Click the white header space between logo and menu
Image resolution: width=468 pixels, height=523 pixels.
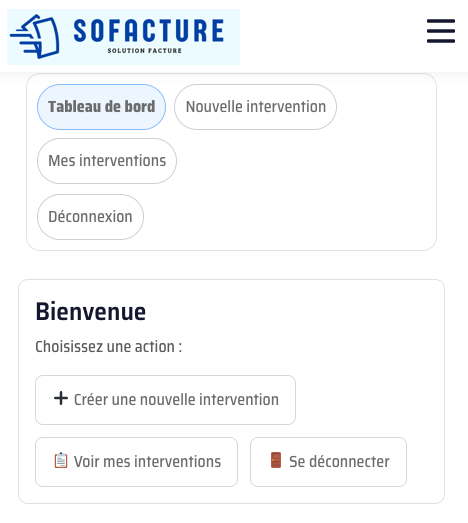tap(334, 36)
